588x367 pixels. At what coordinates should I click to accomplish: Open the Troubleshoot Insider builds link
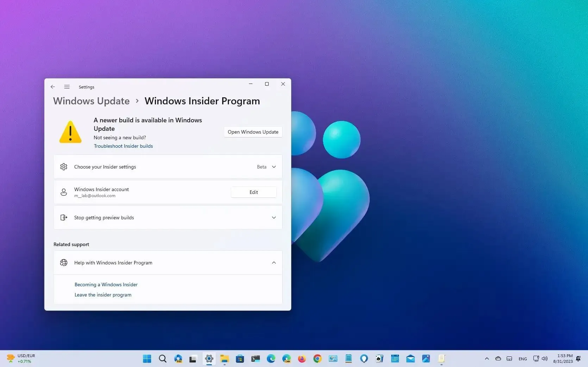click(x=123, y=146)
